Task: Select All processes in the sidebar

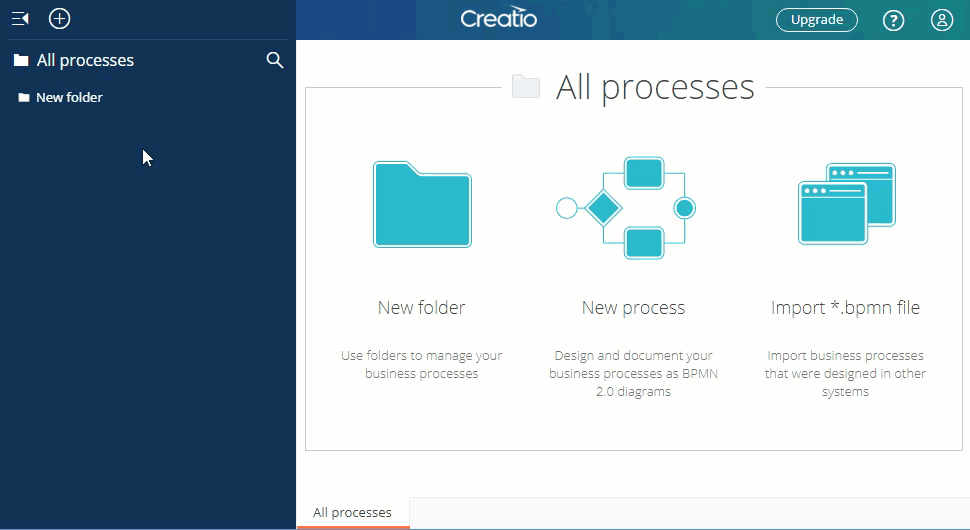Action: (x=85, y=60)
